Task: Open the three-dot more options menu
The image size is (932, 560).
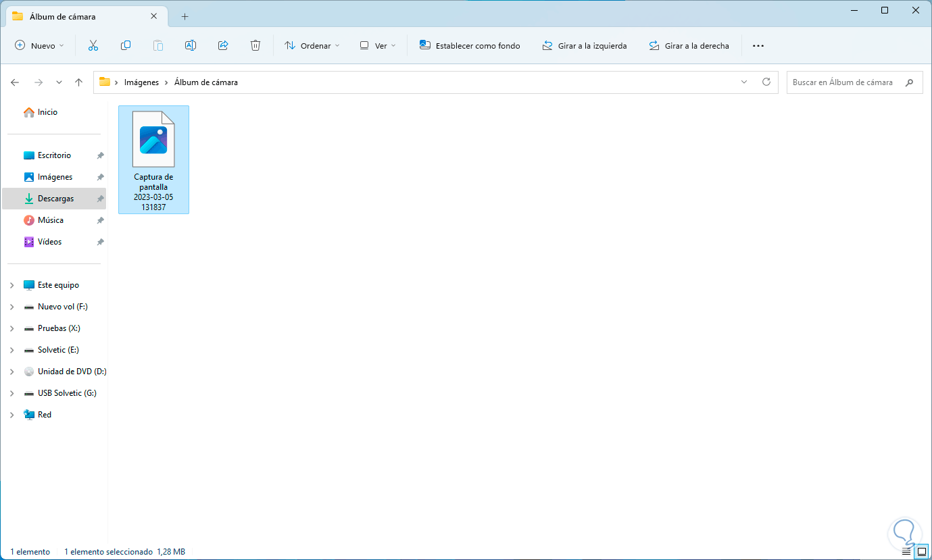Action: tap(758, 46)
